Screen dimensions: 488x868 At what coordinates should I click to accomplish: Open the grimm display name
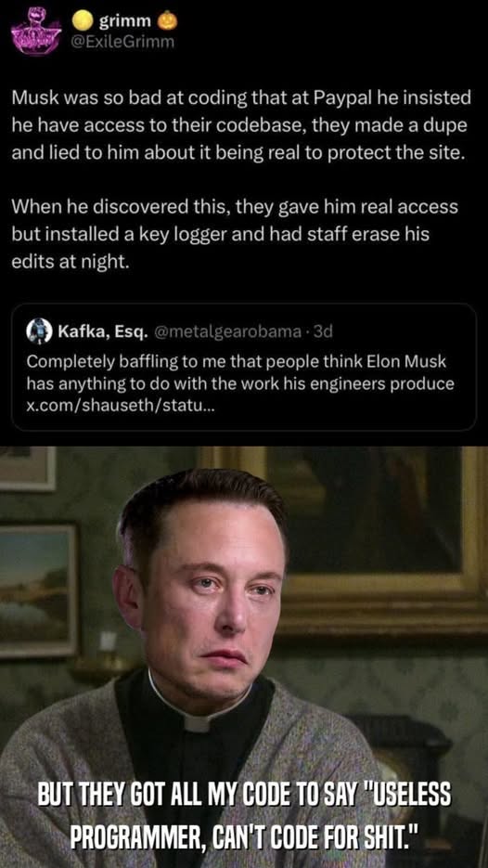pos(125,21)
